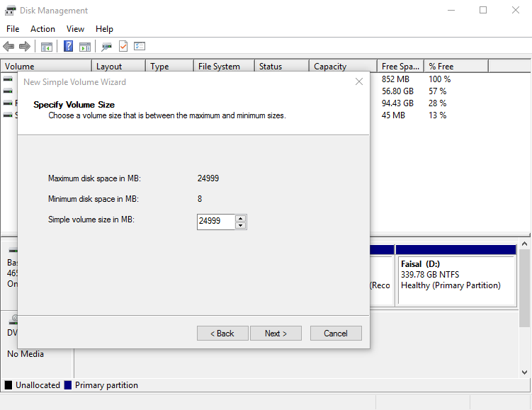Close the wizard dialog with X
This screenshot has height=410, width=532.
pos(358,81)
